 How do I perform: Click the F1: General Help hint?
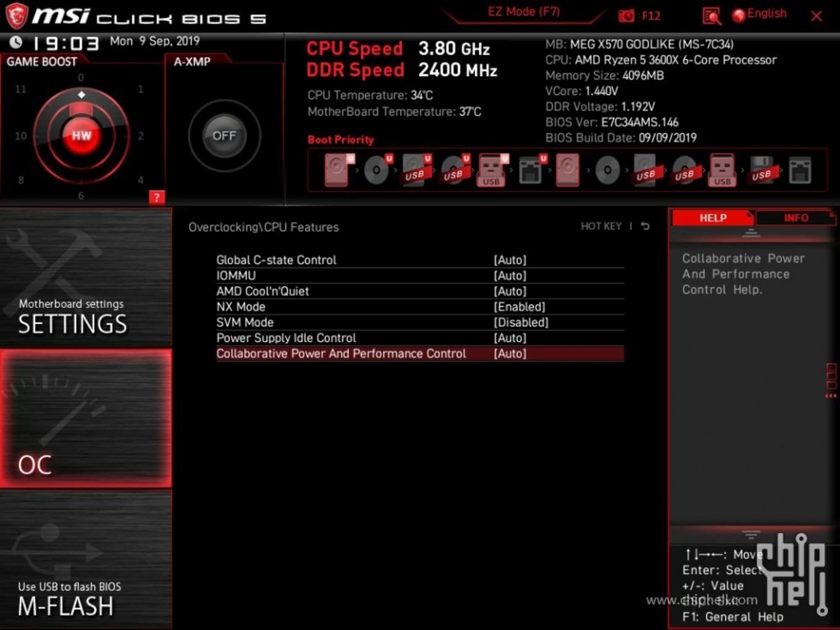click(733, 616)
